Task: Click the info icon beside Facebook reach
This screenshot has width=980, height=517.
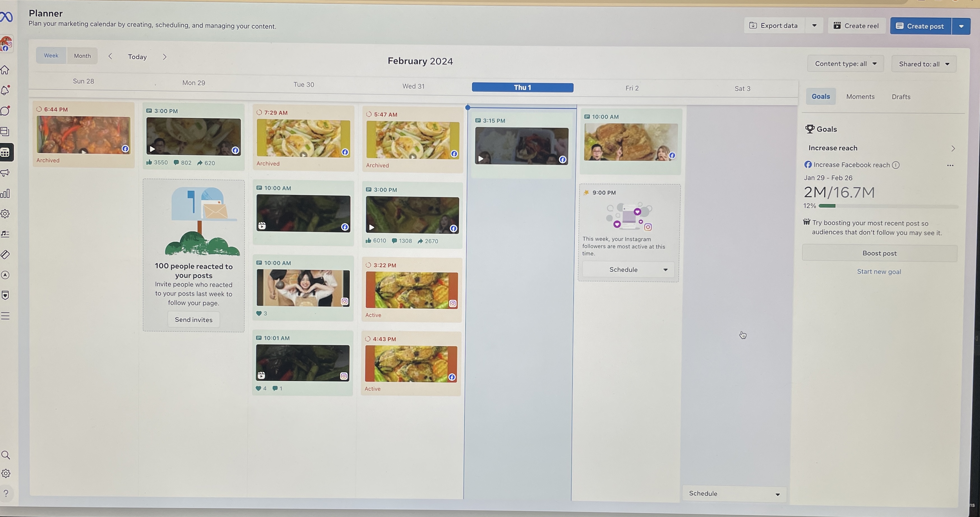Action: click(896, 165)
